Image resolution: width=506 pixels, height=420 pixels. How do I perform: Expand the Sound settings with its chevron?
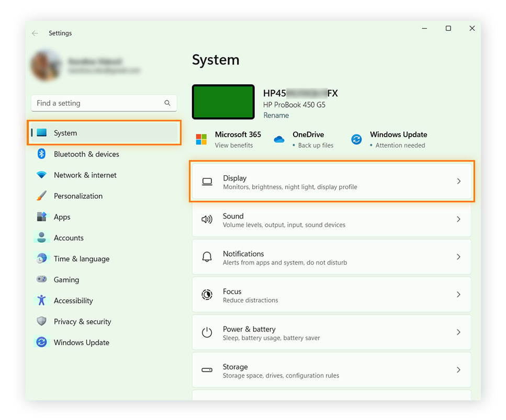point(459,219)
